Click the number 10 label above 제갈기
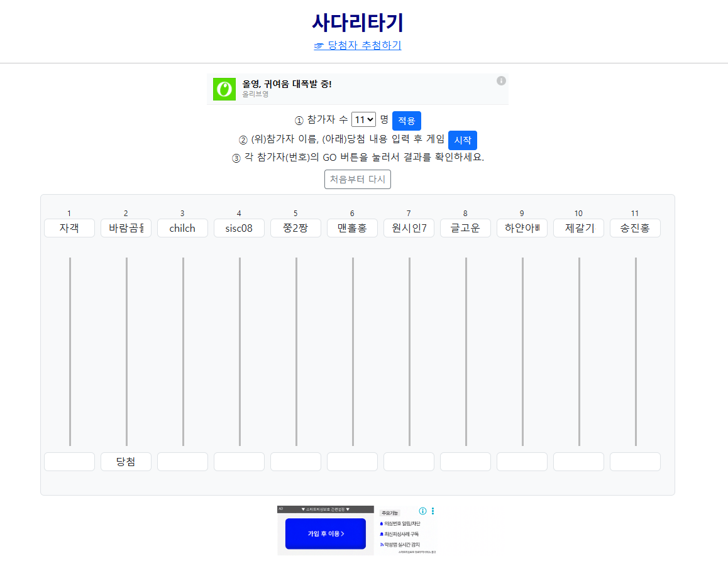 578,214
